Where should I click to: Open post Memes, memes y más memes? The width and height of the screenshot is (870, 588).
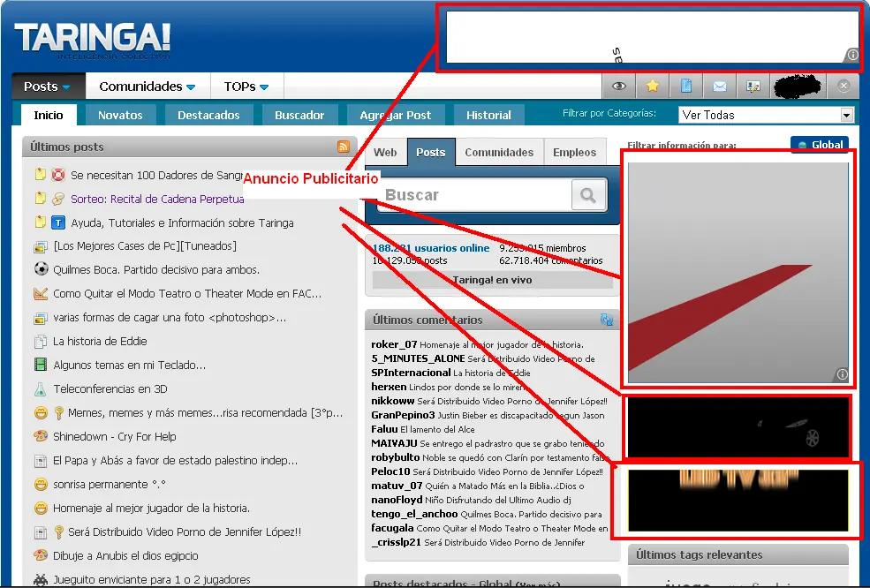pos(205,412)
